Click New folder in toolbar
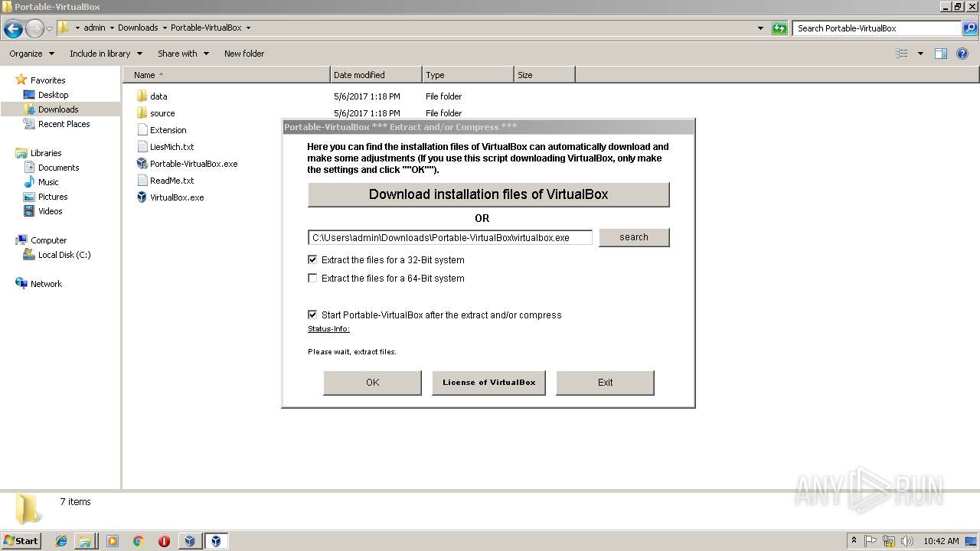The height and width of the screenshot is (551, 980). 244,54
